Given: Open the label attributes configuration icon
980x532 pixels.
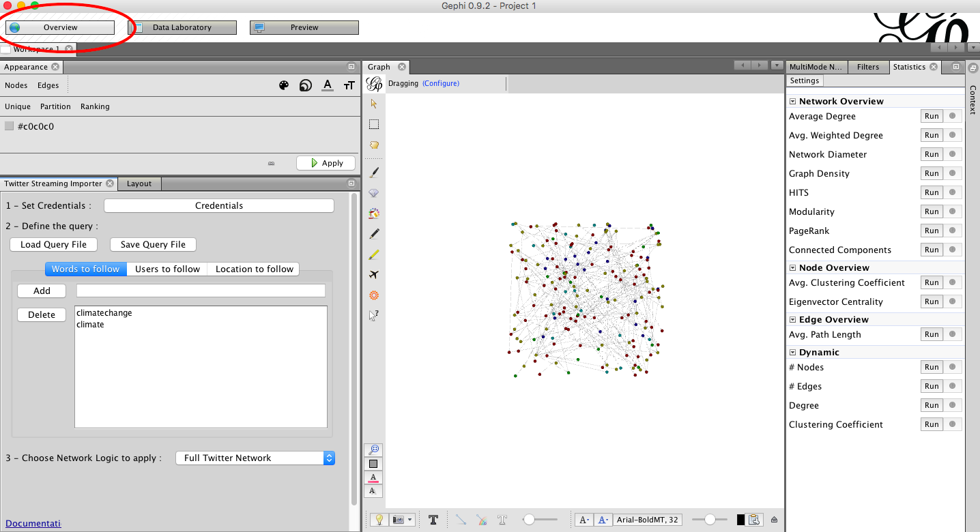Looking at the screenshot, I should point(754,520).
